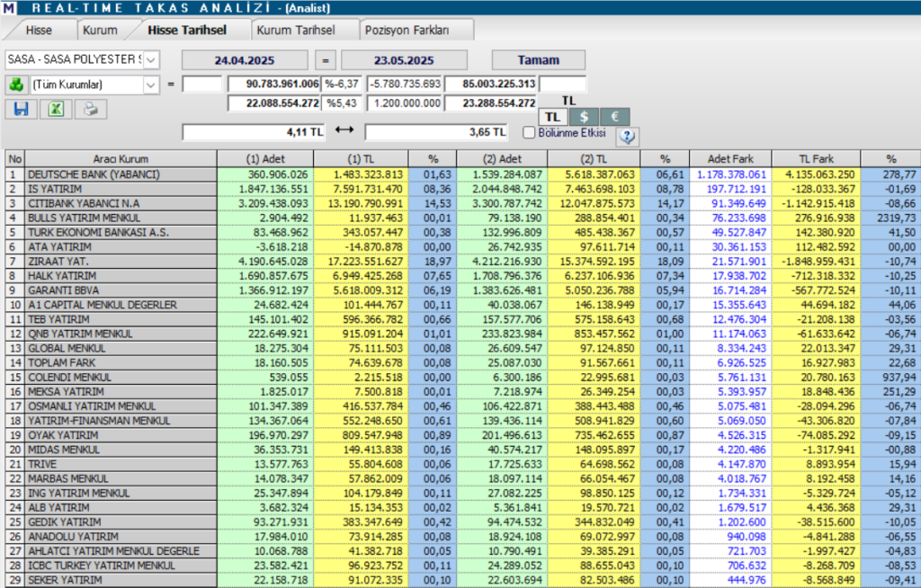The height and width of the screenshot is (588, 921).
Task: Sort by (1) TL column header
Action: pos(362,158)
